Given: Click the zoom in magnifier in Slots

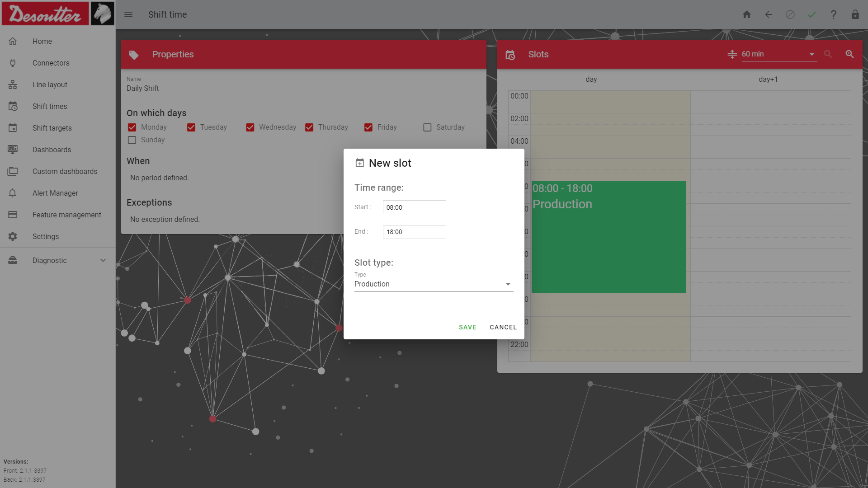Looking at the screenshot, I should pyautogui.click(x=849, y=54).
